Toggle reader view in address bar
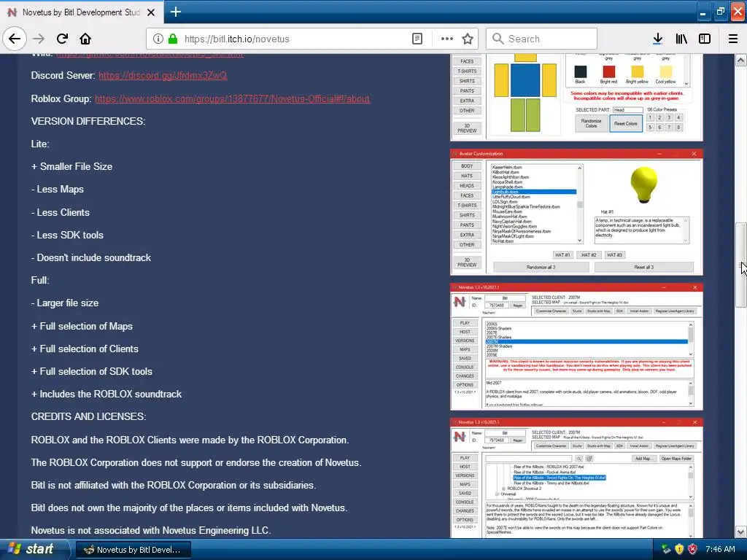 tap(417, 39)
